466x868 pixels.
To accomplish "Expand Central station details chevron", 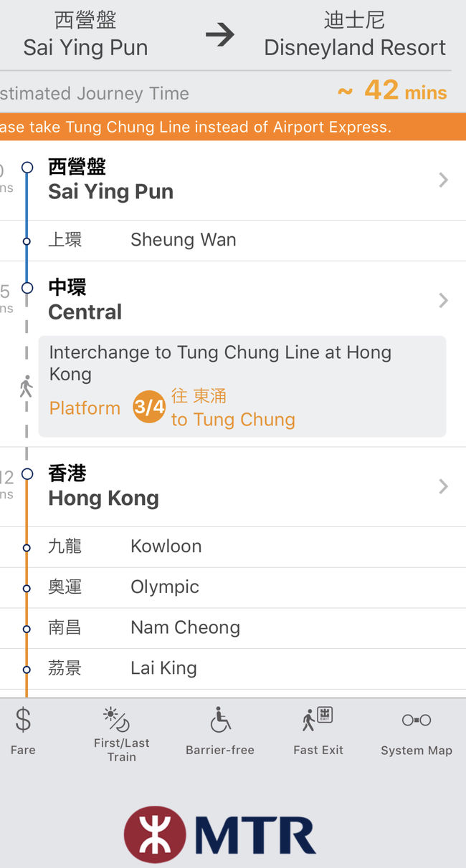I will tap(443, 301).
